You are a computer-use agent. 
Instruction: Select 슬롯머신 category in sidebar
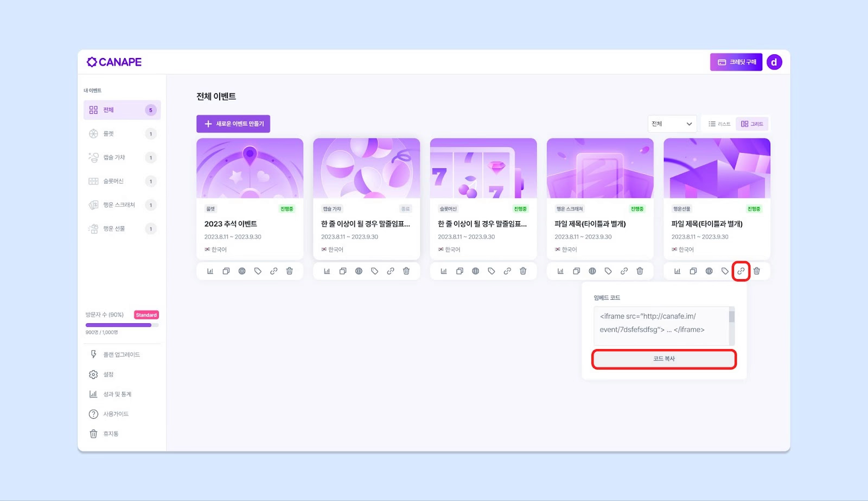[x=122, y=181]
